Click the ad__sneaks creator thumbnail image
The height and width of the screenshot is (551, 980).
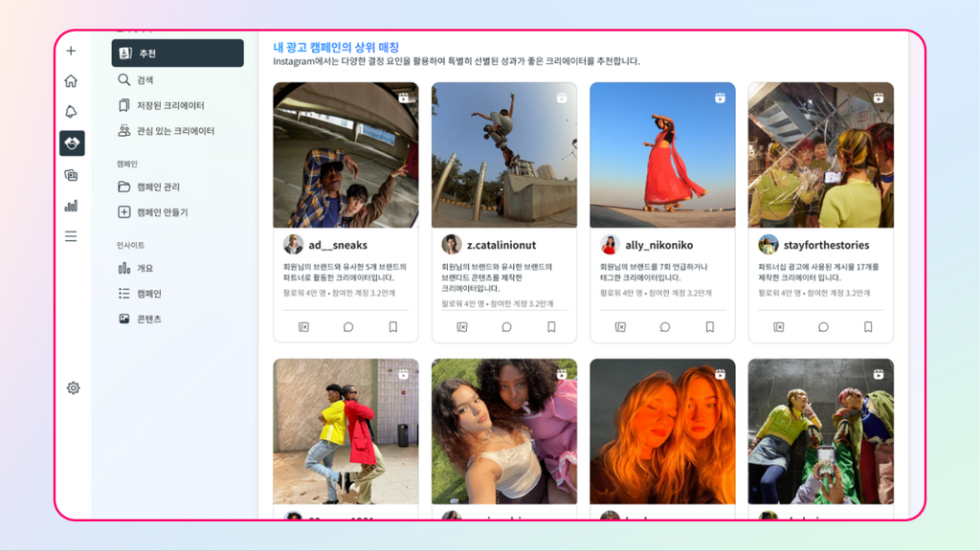[345, 155]
